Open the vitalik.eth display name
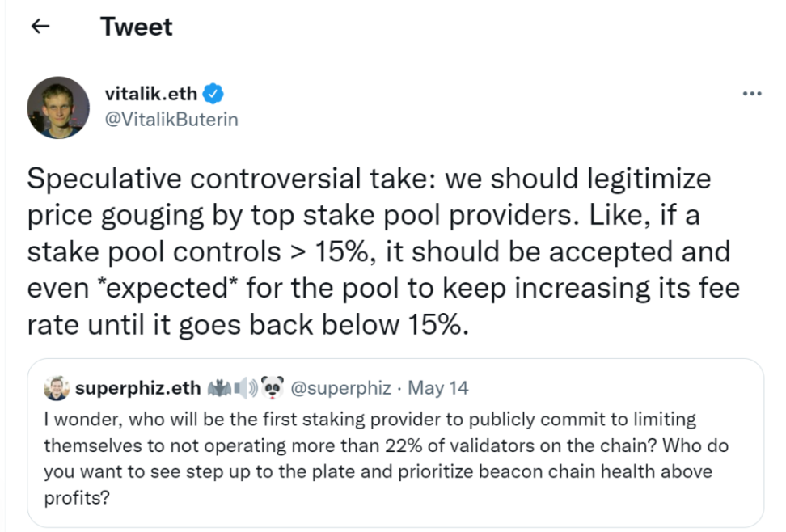 (x=150, y=93)
